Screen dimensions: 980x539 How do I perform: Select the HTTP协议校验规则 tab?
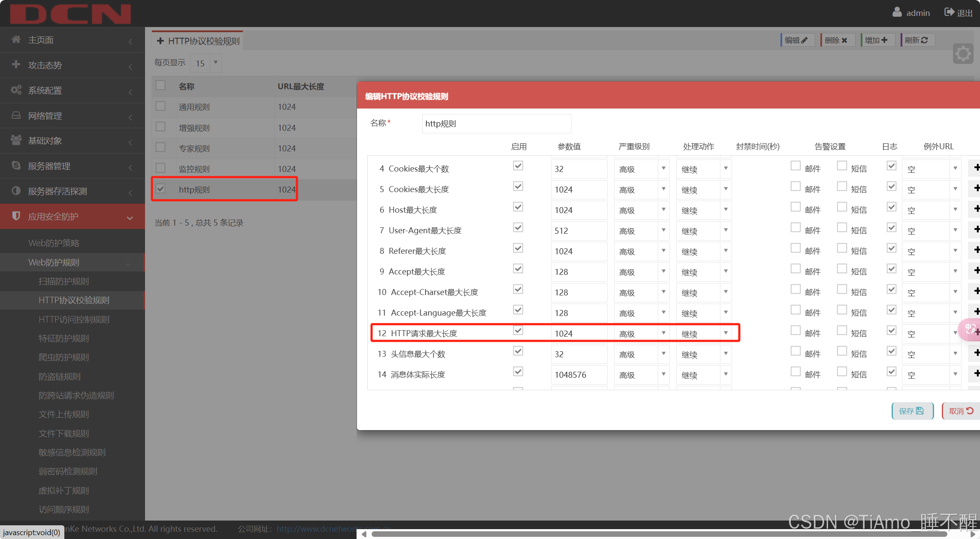pyautogui.click(x=197, y=41)
